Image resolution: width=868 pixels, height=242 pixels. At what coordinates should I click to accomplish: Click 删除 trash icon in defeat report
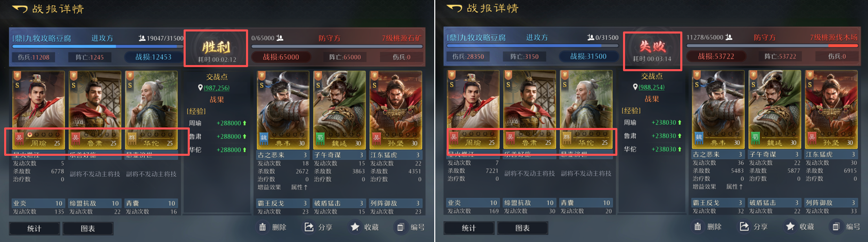click(697, 227)
